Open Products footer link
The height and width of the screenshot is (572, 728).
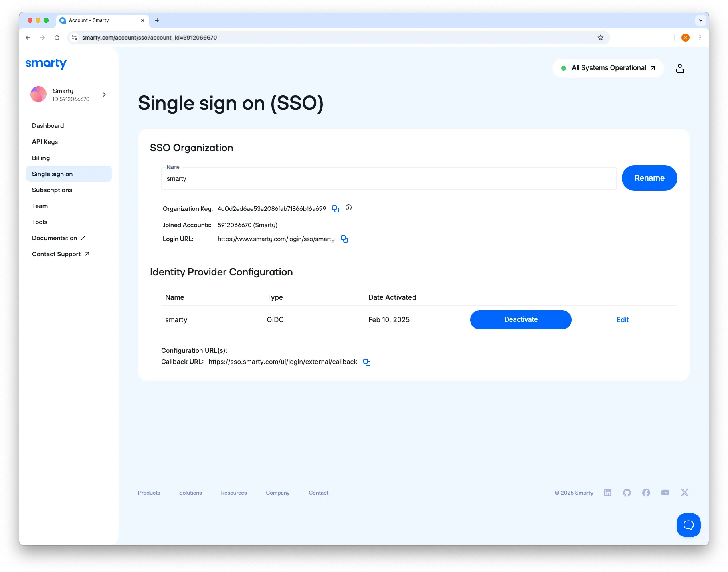[x=149, y=493]
